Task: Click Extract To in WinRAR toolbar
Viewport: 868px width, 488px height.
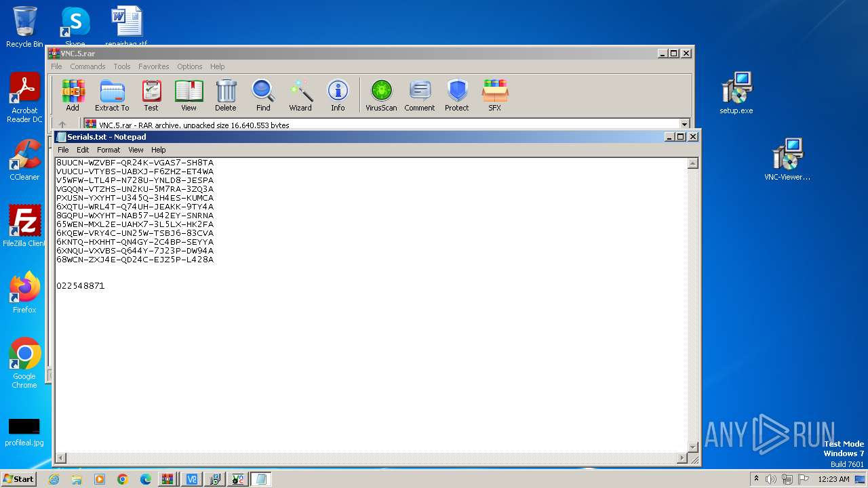Action: (112, 95)
